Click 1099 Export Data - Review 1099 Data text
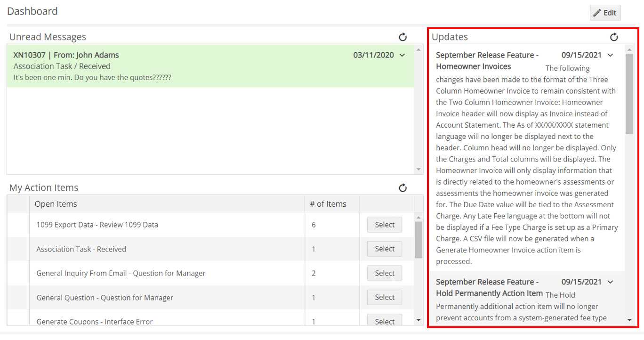This screenshot has height=340, width=644. (x=97, y=225)
